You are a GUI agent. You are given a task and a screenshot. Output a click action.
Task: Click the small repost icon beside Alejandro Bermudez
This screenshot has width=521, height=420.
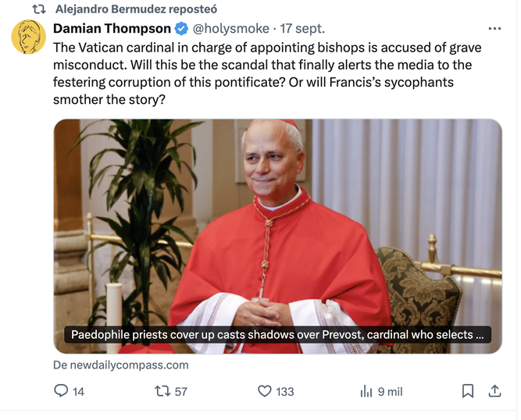39,9
